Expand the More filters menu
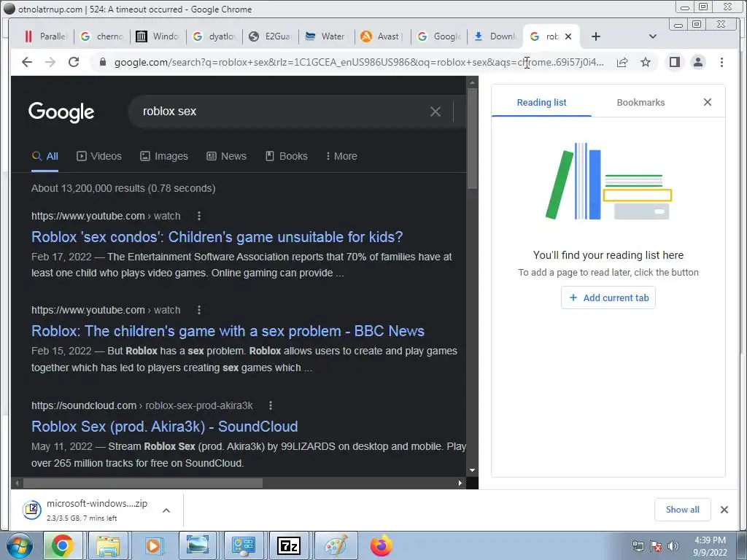The height and width of the screenshot is (560, 747). point(341,156)
